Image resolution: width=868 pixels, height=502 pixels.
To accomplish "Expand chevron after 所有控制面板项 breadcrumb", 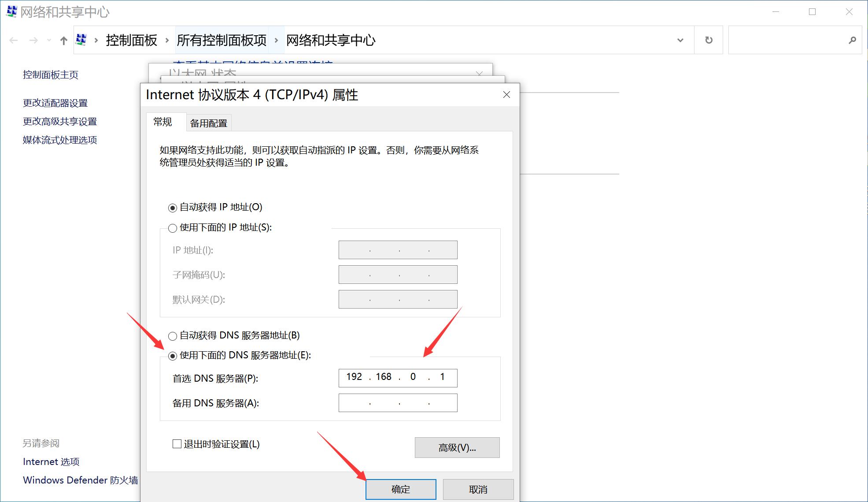I will [x=276, y=41].
